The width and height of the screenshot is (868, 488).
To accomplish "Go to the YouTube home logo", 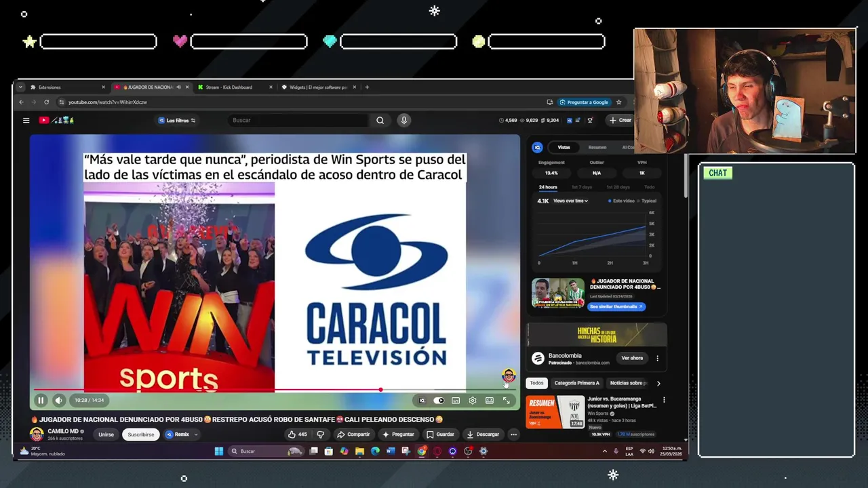I will click(56, 120).
